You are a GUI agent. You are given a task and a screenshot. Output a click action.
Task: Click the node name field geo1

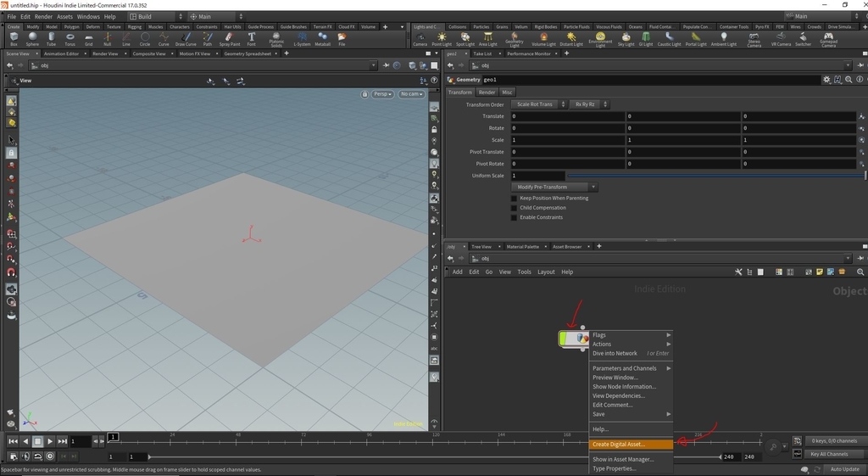(650, 80)
